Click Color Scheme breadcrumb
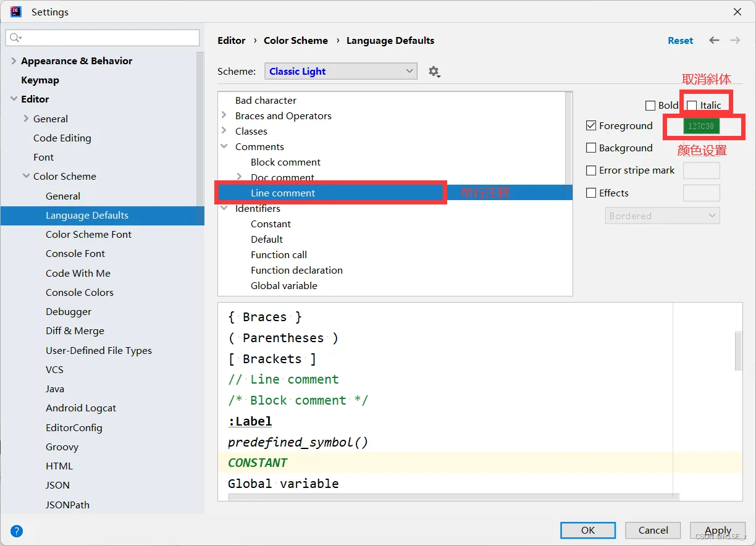The width and height of the screenshot is (756, 546). (296, 41)
